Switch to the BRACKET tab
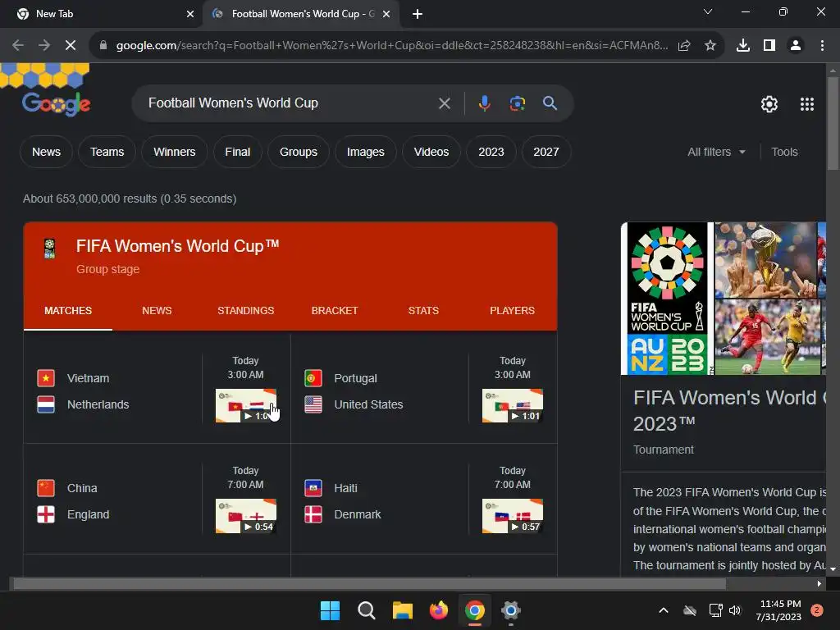840x630 pixels. 335,311
